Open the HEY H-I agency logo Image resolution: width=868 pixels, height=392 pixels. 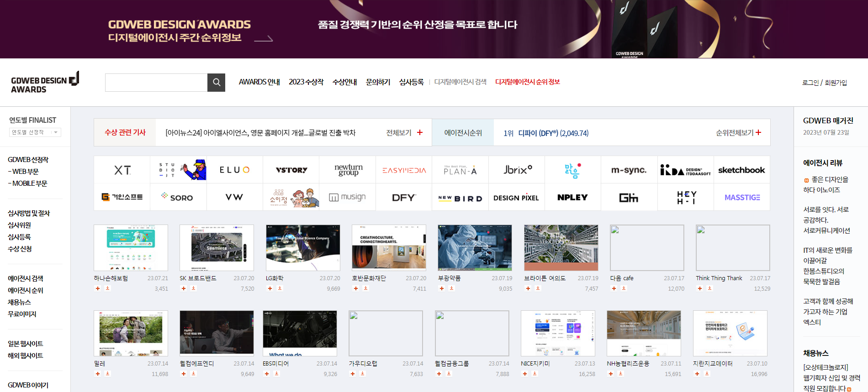[x=686, y=198]
